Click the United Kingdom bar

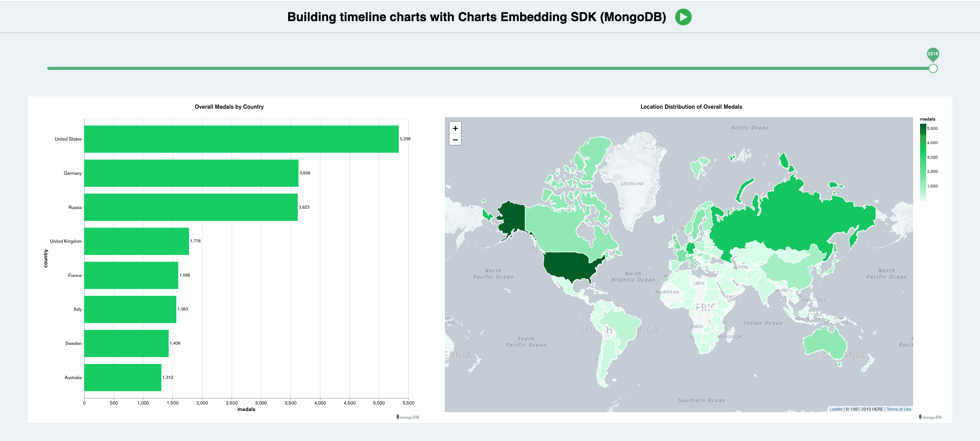click(x=136, y=241)
